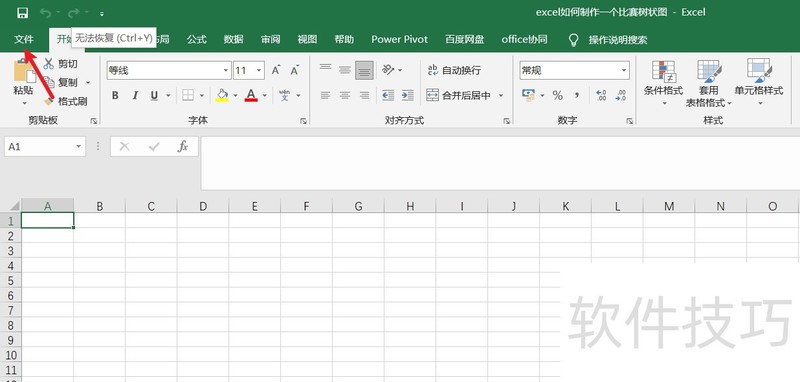
Task: Switch to the 公式 ribbon tab
Action: coord(196,39)
